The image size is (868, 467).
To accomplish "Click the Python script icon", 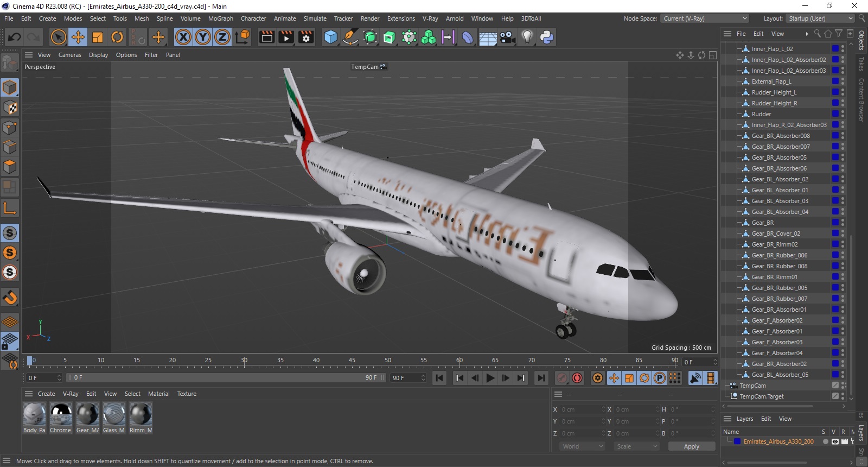I will coord(547,37).
